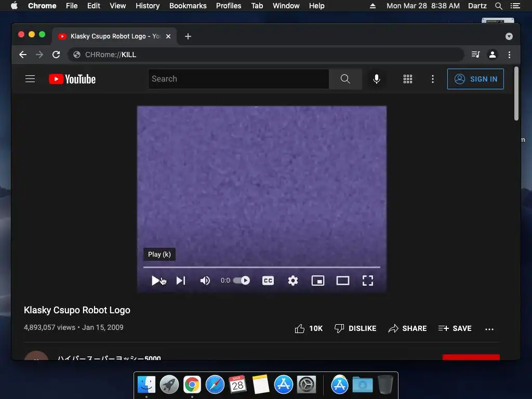Save video to playlist with SAVE
The height and width of the screenshot is (399, 532).
[455, 328]
